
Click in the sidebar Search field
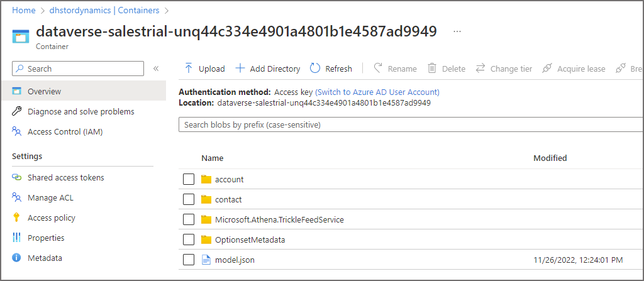click(x=78, y=69)
